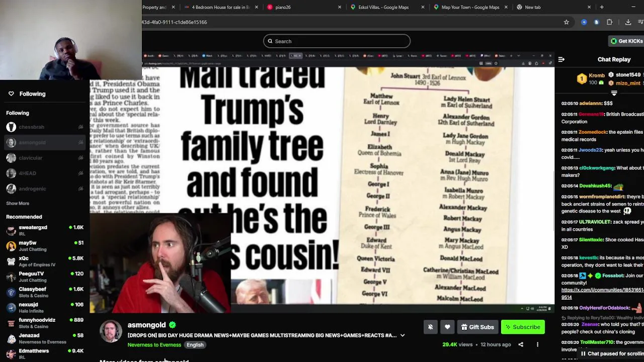Switch to the Property browser tab
644x362 pixels.
pos(154,7)
